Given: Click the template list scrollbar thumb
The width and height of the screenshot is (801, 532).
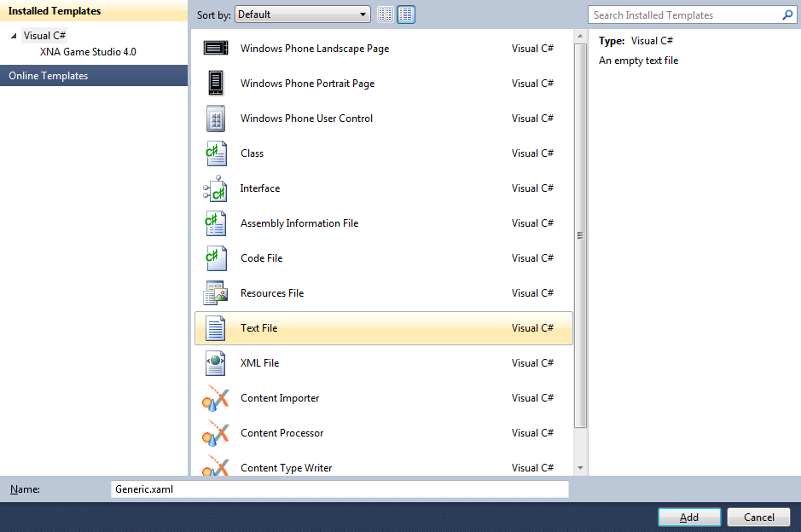Looking at the screenshot, I should pos(580,236).
